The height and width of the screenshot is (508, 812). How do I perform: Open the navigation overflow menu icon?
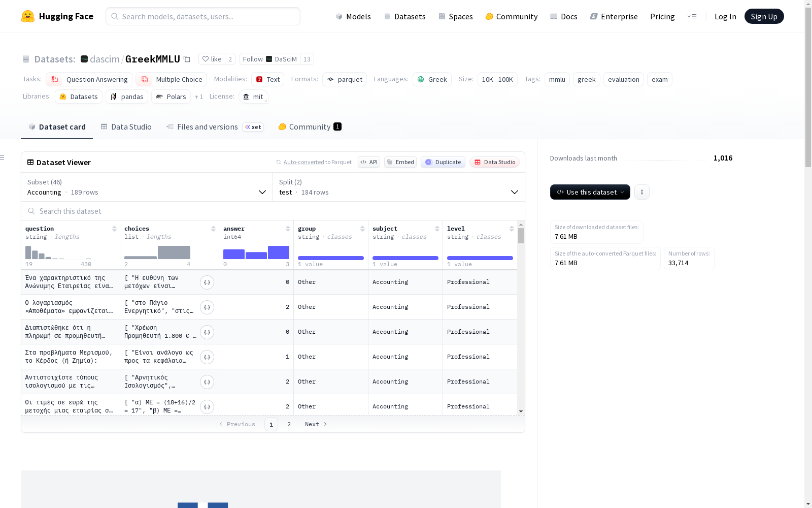692,16
